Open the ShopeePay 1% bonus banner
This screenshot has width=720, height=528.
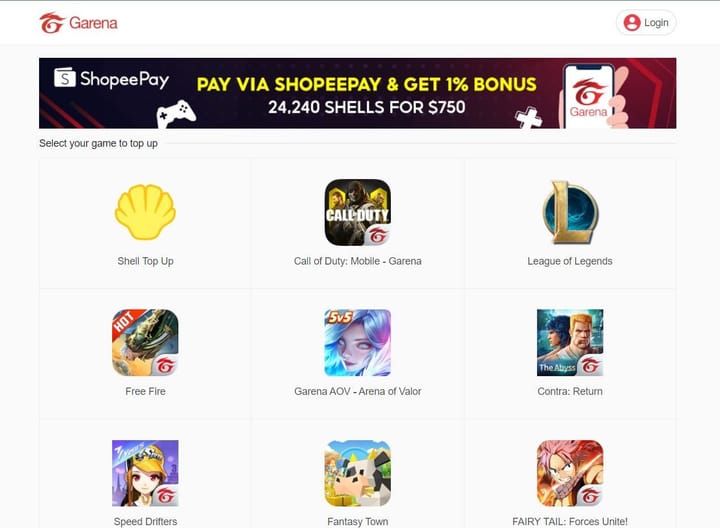coord(358,93)
